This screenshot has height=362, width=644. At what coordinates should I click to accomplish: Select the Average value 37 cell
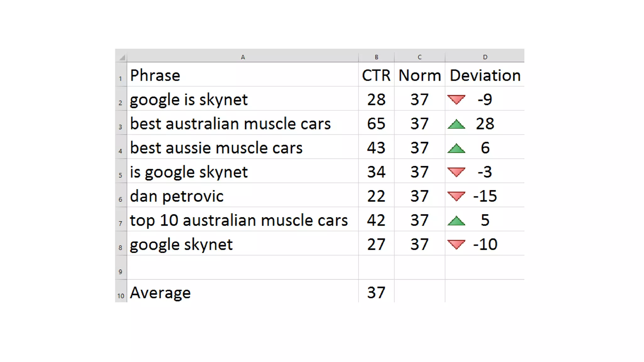(376, 293)
